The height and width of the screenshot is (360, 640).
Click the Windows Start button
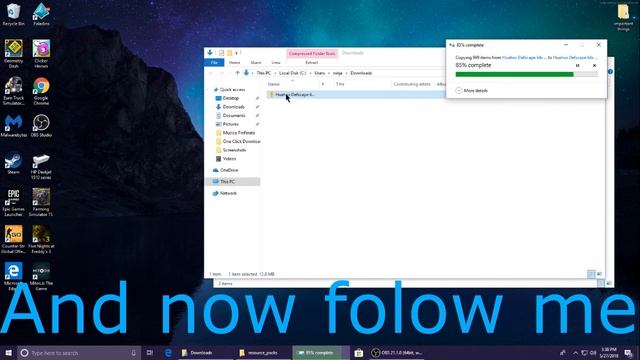pyautogui.click(x=8, y=353)
